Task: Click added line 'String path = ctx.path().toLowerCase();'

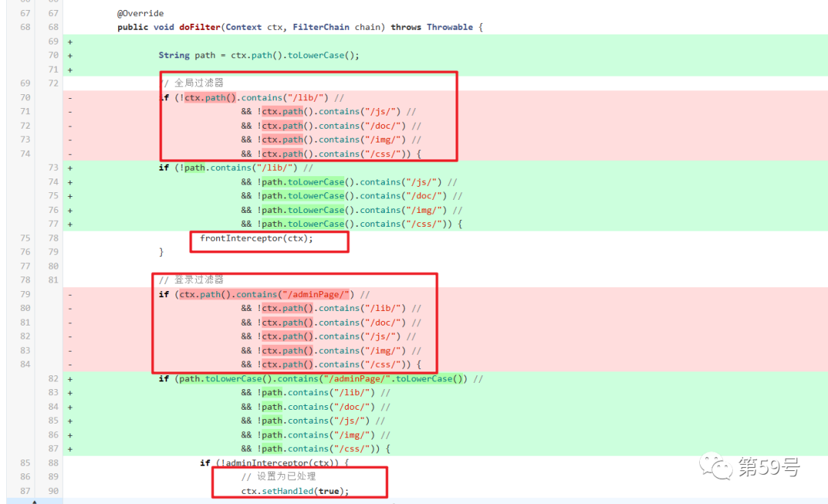Action: point(259,55)
